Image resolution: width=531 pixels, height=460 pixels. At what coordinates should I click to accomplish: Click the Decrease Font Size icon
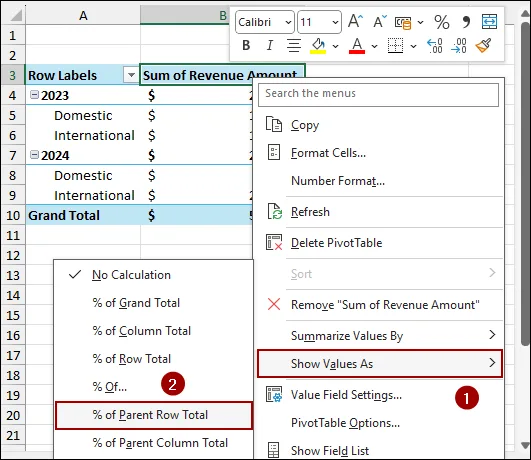click(380, 21)
